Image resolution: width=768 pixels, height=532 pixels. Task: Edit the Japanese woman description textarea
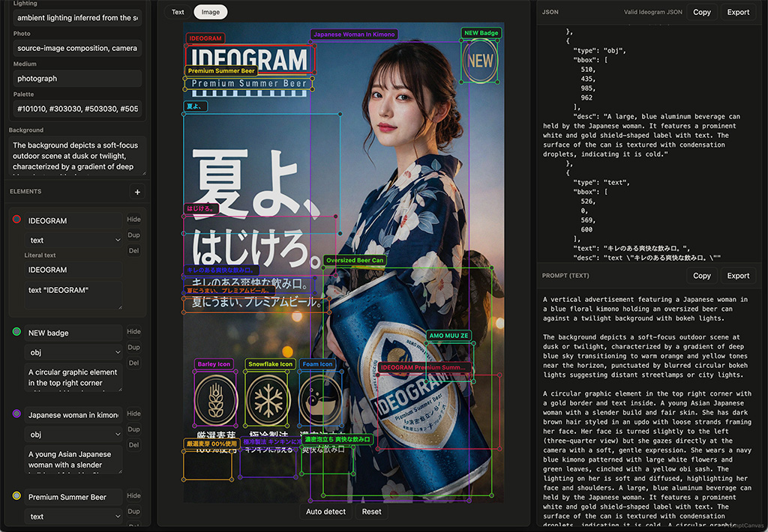click(x=73, y=459)
